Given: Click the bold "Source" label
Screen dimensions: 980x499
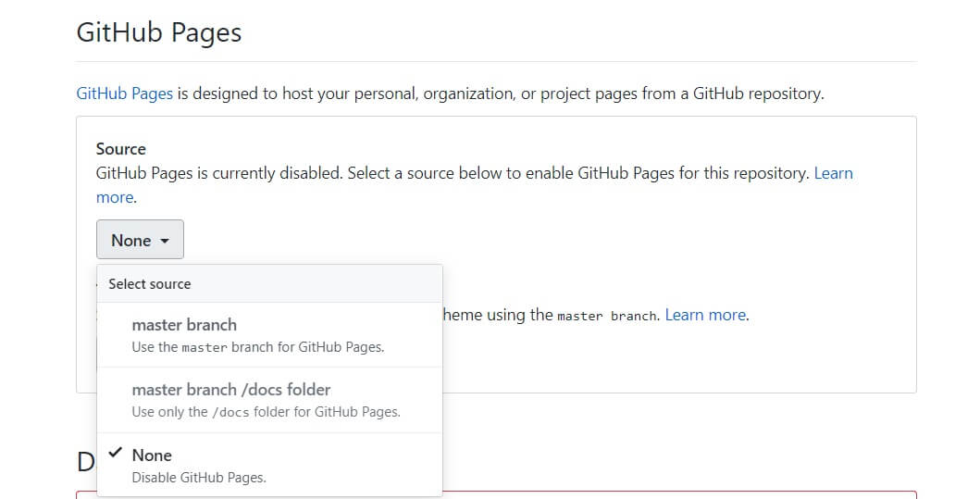Looking at the screenshot, I should pos(121,148).
